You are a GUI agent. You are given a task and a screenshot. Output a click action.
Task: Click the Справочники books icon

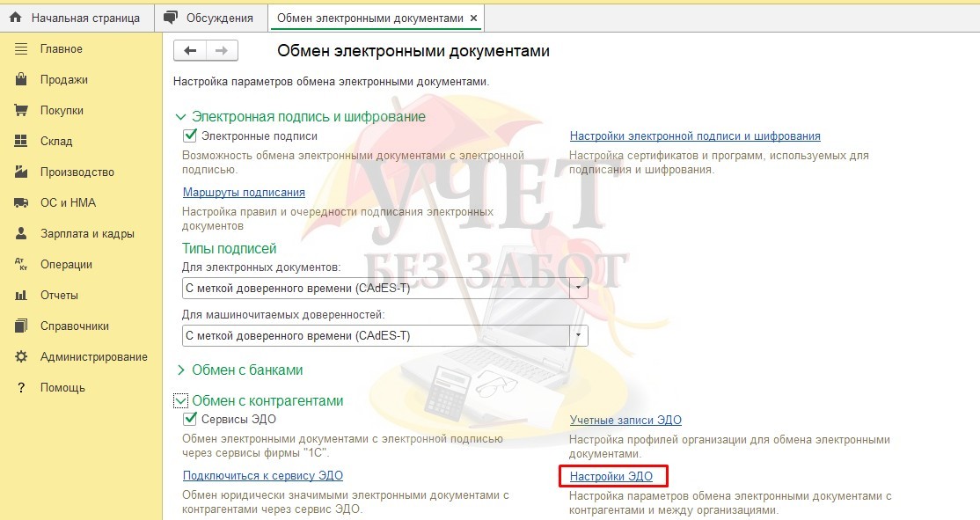tap(21, 326)
